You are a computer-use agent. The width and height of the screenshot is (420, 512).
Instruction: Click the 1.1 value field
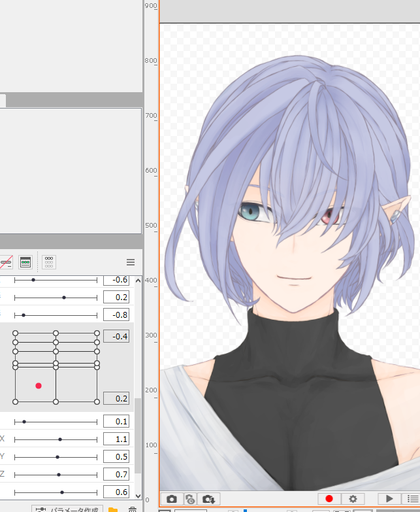(x=116, y=439)
